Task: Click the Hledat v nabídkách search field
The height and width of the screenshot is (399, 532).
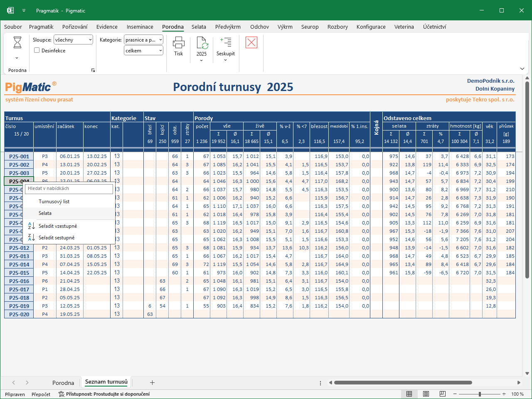Action: pyautogui.click(x=69, y=189)
